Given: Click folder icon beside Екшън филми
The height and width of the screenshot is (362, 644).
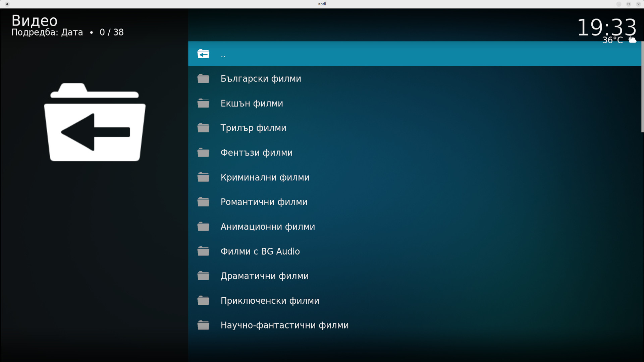Looking at the screenshot, I should pos(203,103).
